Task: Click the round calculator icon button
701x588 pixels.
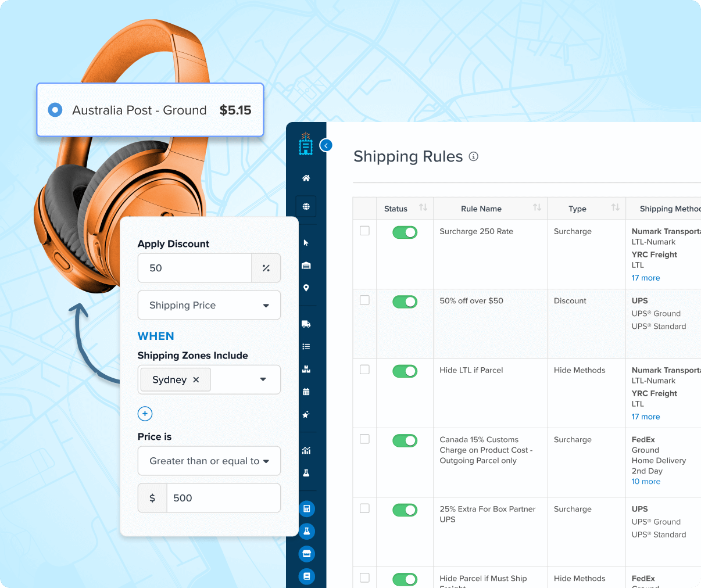Action: 306,509
